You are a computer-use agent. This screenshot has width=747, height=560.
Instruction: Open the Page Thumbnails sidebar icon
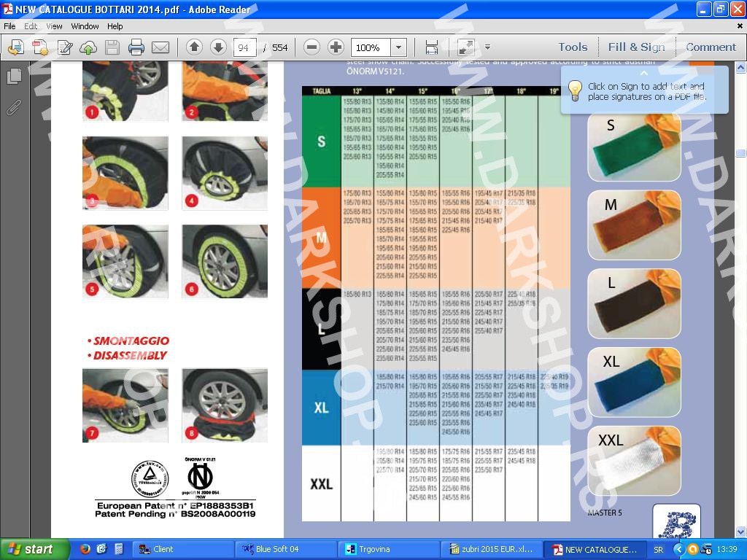pos(15,76)
